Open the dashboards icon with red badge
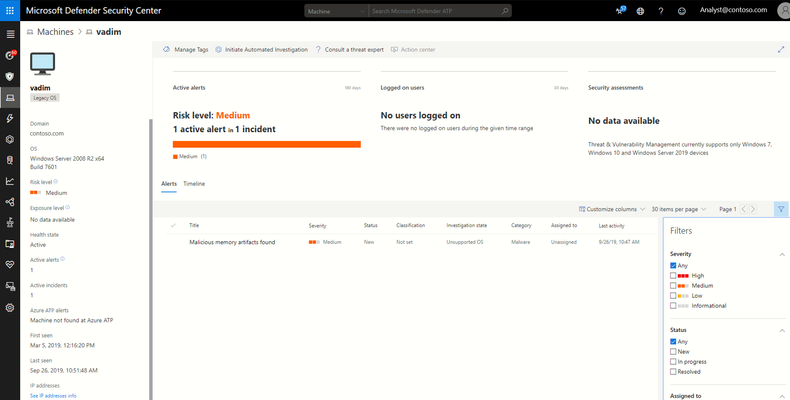790x400 pixels. pyautogui.click(x=10, y=55)
